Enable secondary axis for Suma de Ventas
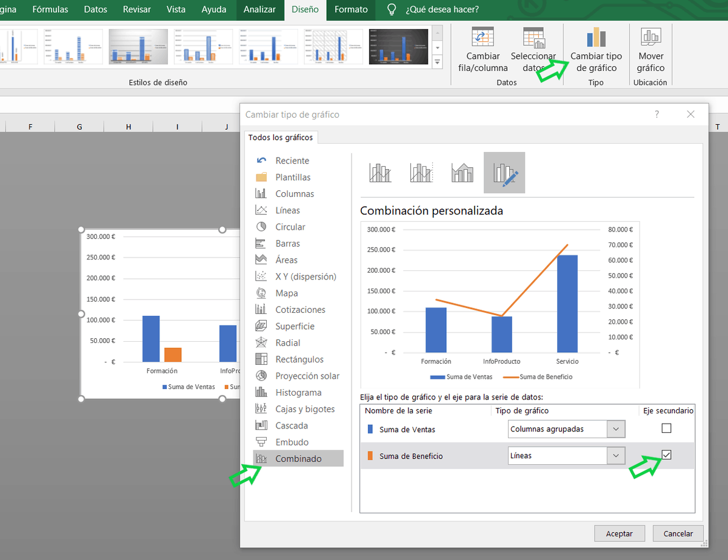The width and height of the screenshot is (728, 560). (x=667, y=428)
